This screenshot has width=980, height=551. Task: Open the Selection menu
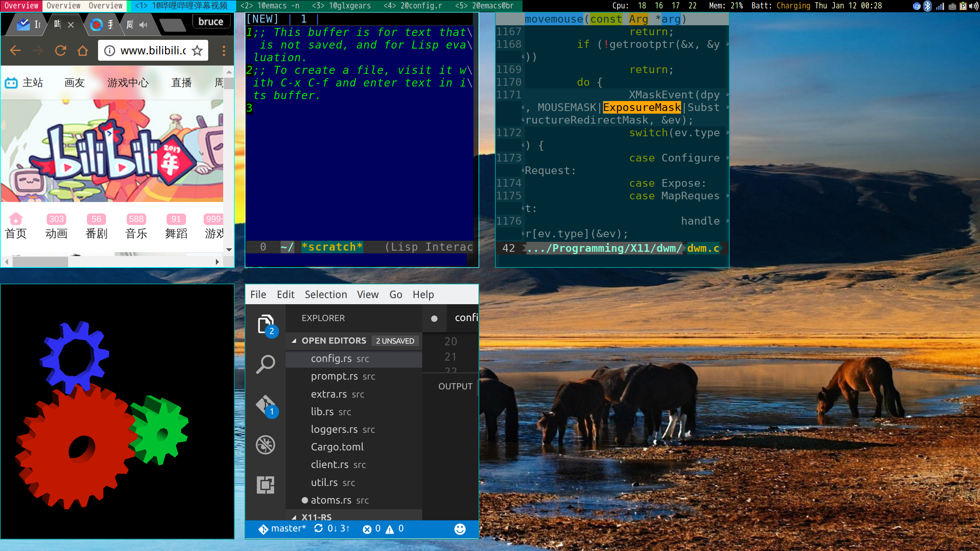325,294
